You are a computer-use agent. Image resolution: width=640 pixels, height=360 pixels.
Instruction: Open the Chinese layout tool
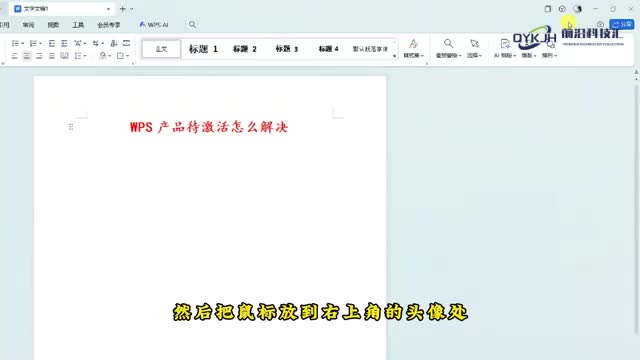(78, 43)
